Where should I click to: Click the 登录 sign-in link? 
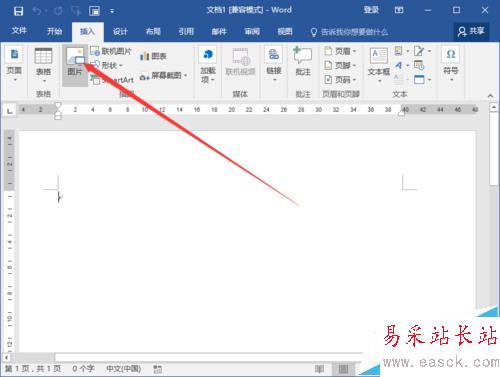click(371, 10)
